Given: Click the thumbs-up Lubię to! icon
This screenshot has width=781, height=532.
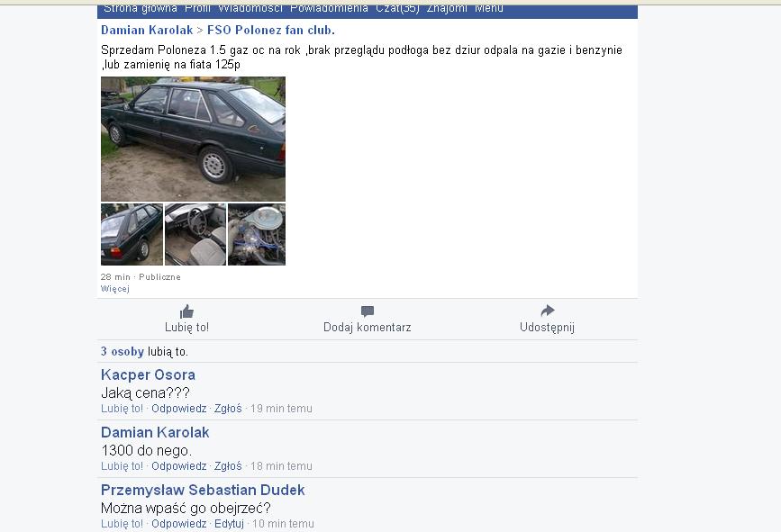Looking at the screenshot, I should coord(186,311).
